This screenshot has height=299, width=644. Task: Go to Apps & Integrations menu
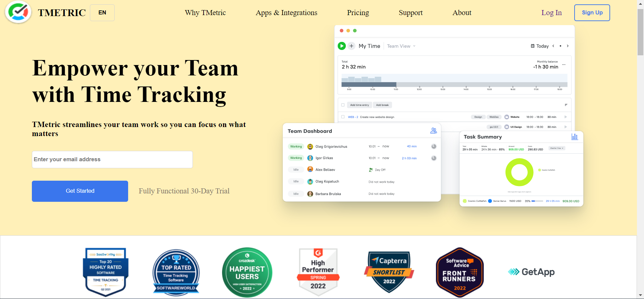[x=286, y=13]
